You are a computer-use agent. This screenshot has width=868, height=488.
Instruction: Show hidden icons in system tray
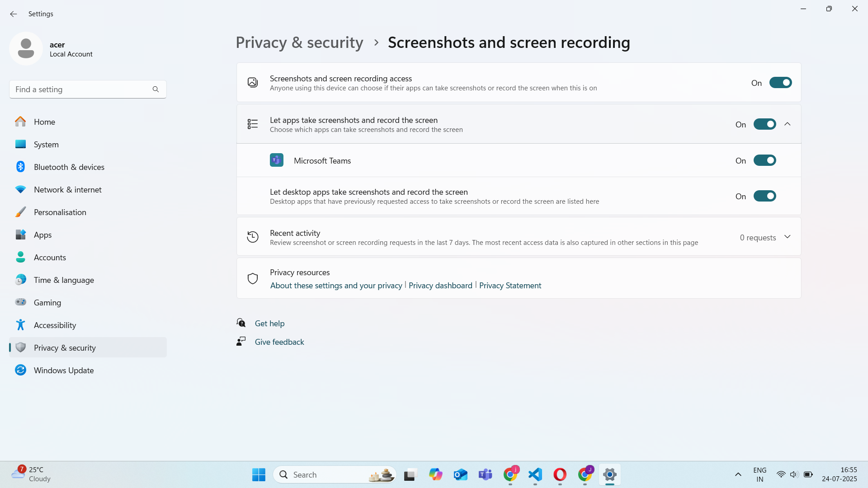(738, 474)
